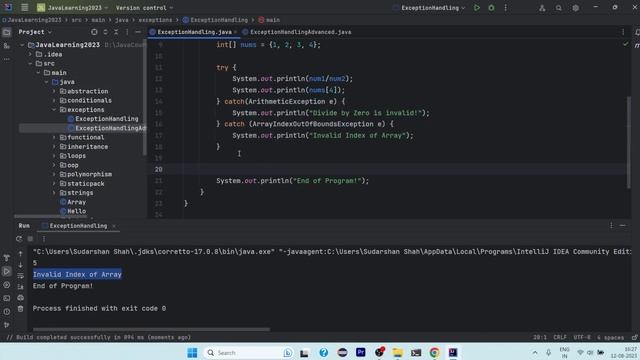This screenshot has height=360, width=640.
Task: Open the Project tool window icon
Action: click(7, 32)
